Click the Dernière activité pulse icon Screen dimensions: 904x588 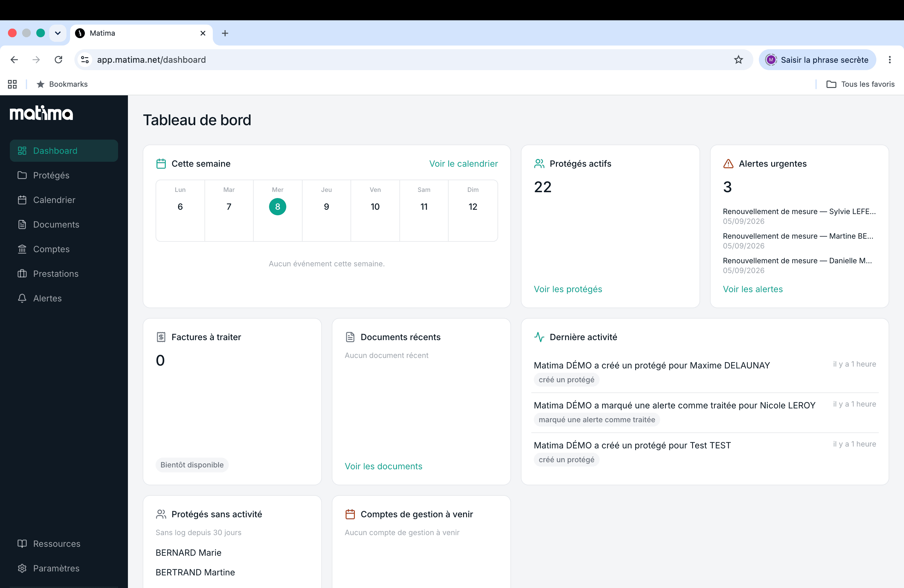pos(539,337)
